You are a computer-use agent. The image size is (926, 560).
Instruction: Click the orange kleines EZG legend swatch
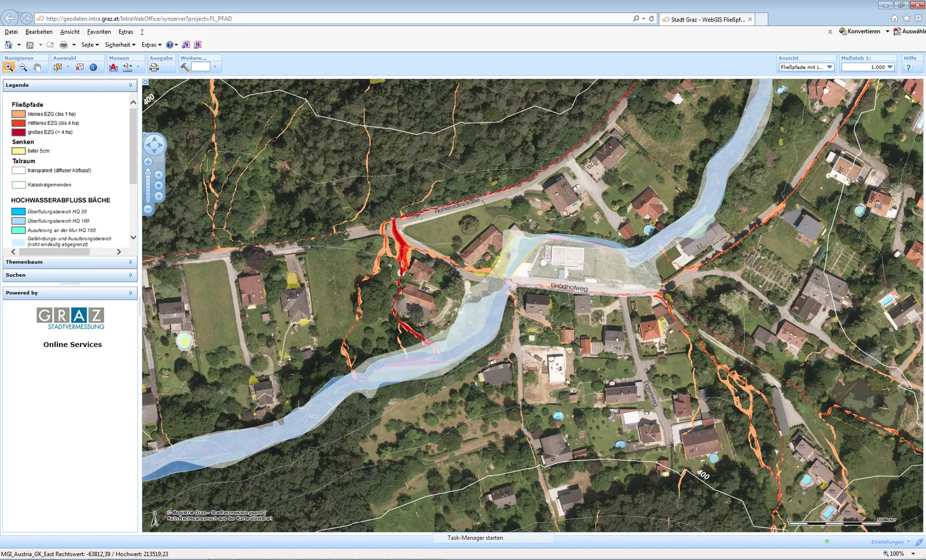point(19,114)
